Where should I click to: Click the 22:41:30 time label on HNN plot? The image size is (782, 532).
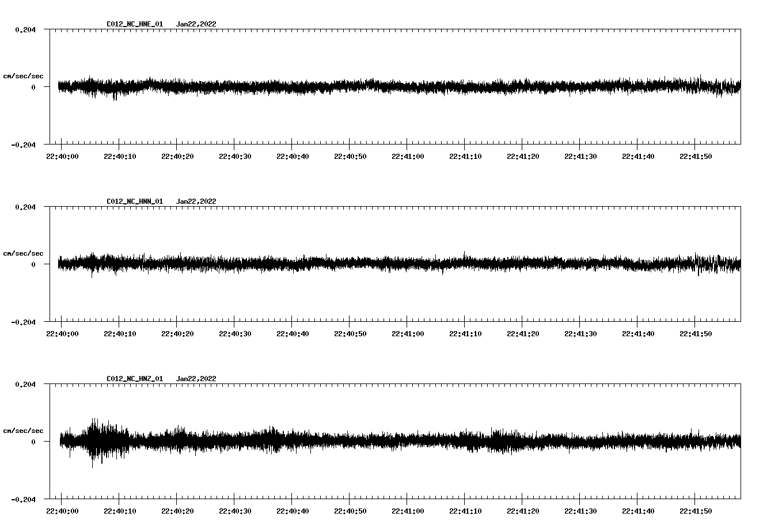(580, 334)
